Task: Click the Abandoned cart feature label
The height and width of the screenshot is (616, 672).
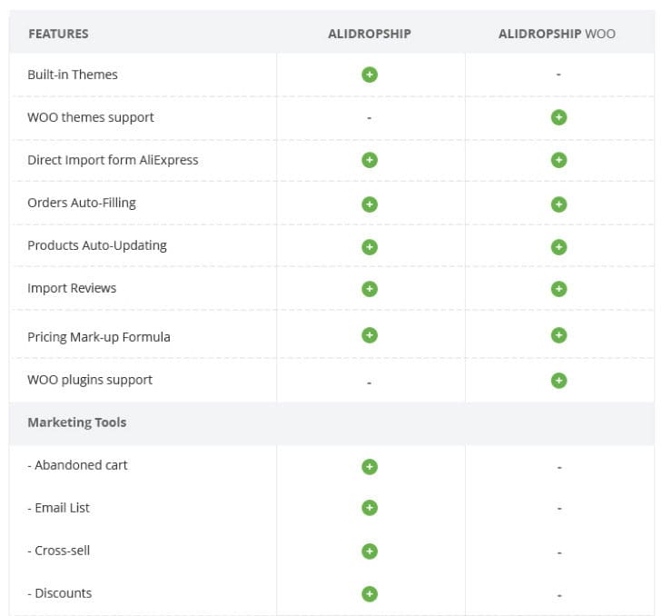Action: 78,465
